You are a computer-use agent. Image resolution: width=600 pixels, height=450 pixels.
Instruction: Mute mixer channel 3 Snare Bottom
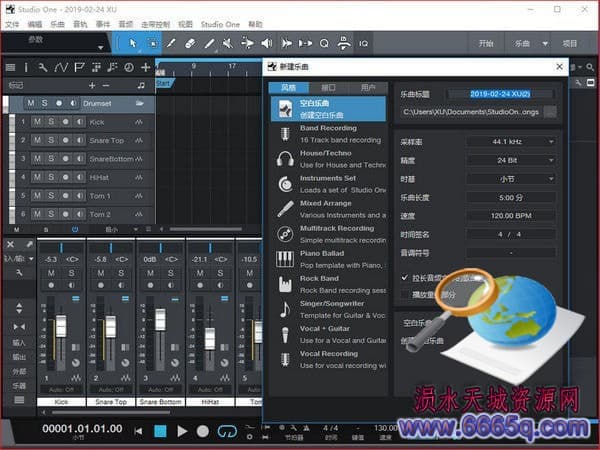(x=150, y=273)
